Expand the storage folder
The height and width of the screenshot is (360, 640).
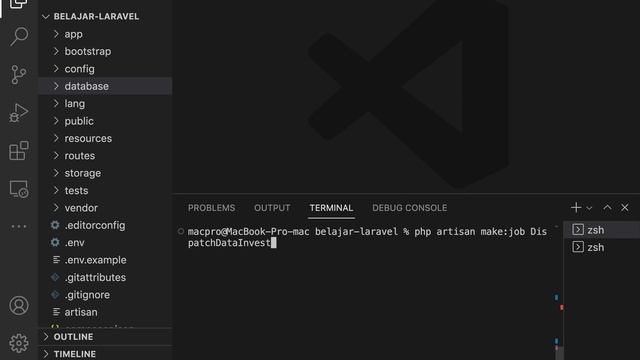pos(105,173)
